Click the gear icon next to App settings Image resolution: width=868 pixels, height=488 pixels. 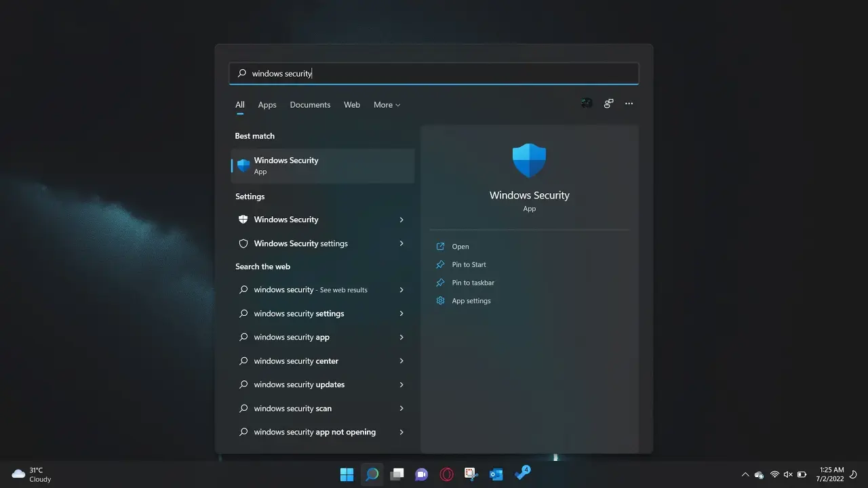pyautogui.click(x=441, y=301)
